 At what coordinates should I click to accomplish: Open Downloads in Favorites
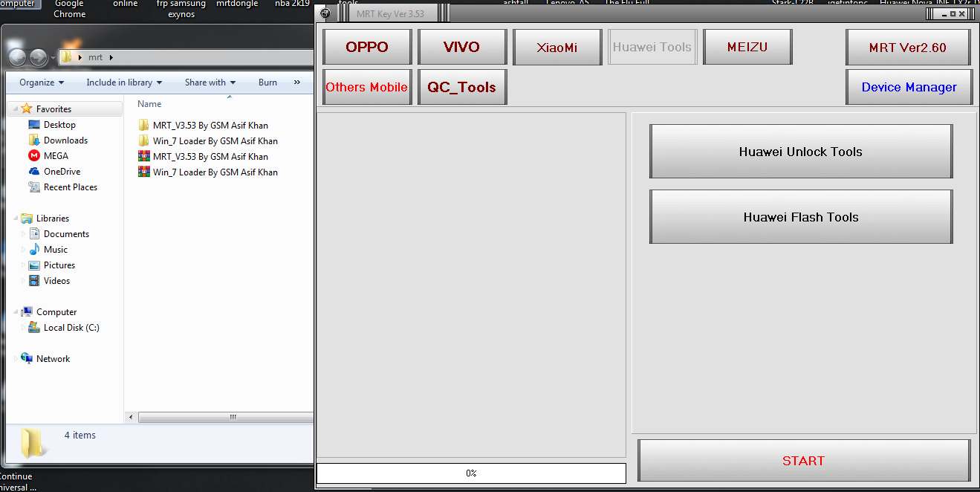click(65, 140)
